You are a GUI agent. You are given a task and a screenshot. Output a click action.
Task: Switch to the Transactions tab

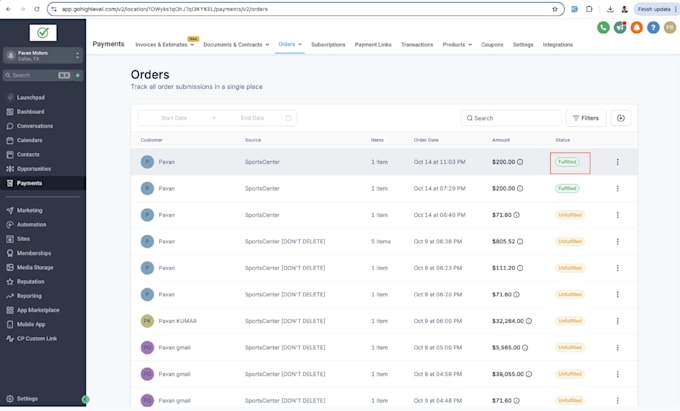(417, 45)
